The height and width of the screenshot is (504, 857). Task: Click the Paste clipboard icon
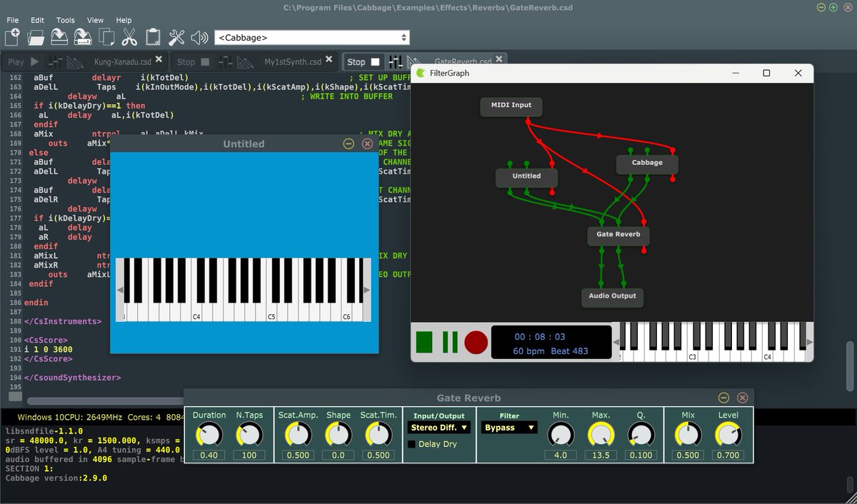click(x=153, y=37)
